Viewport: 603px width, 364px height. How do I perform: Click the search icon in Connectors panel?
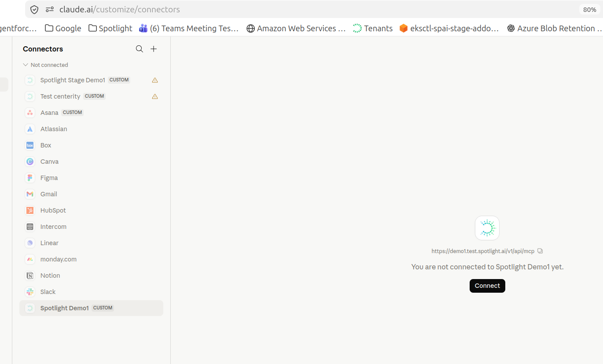[x=140, y=49]
